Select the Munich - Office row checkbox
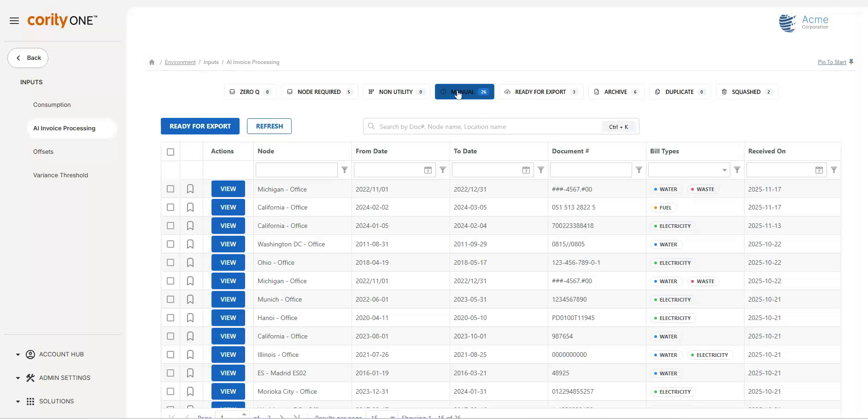Image resolution: width=868 pixels, height=419 pixels. (x=170, y=299)
